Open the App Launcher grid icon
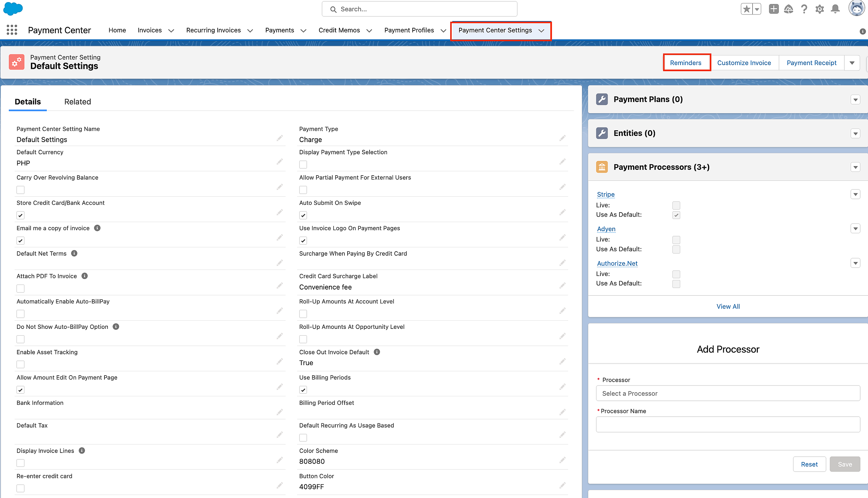 pyautogui.click(x=12, y=30)
